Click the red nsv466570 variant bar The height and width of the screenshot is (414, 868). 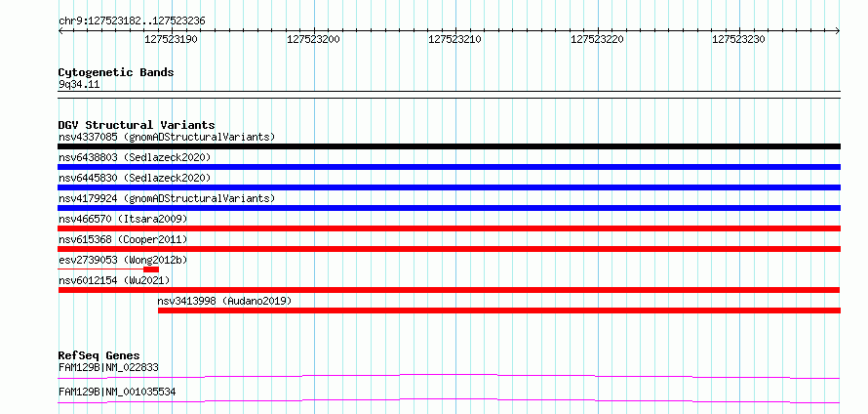pyautogui.click(x=449, y=228)
